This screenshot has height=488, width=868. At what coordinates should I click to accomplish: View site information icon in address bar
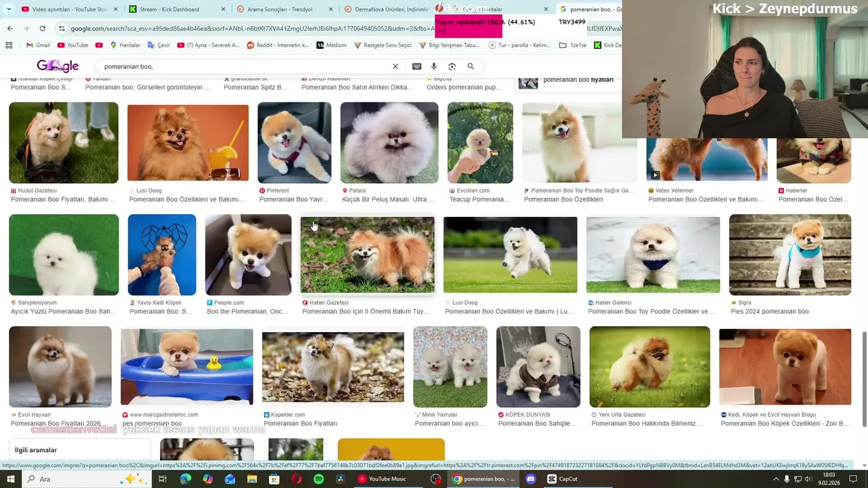(62, 28)
